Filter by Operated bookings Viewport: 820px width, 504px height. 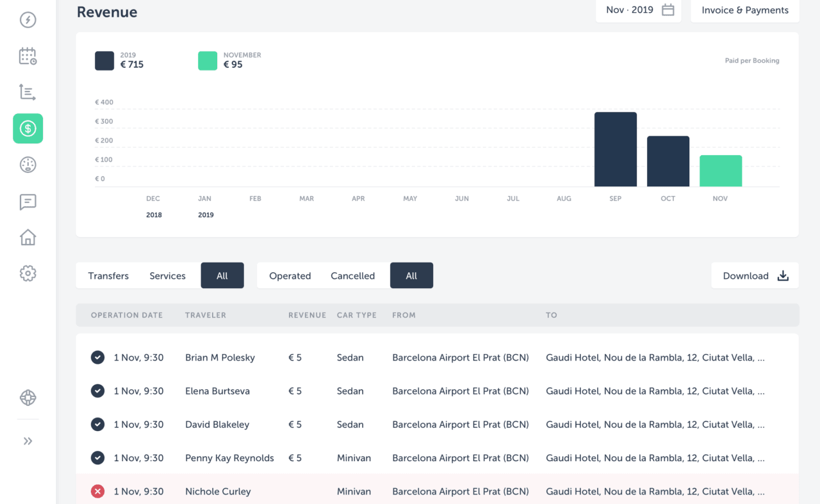click(x=290, y=276)
